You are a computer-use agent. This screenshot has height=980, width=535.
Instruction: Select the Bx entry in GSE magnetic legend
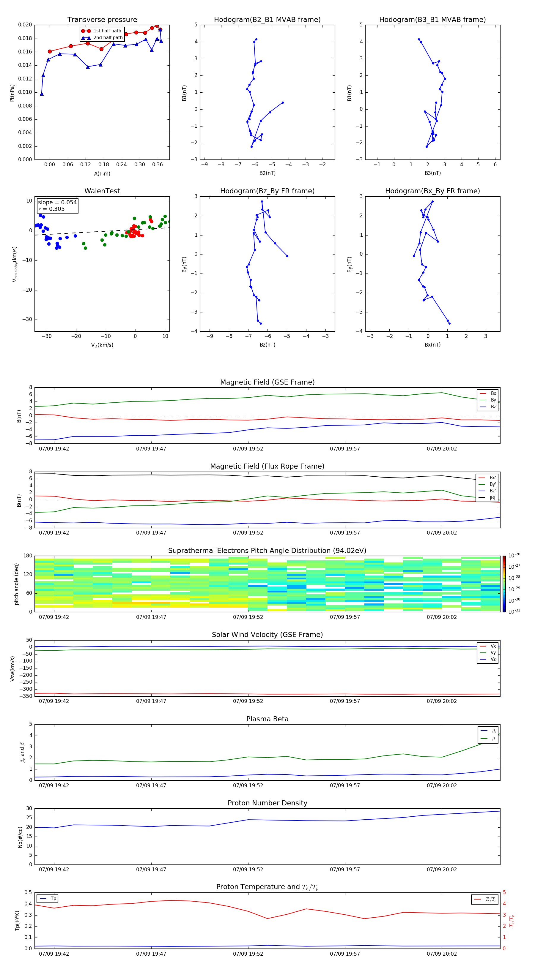pos(488,393)
